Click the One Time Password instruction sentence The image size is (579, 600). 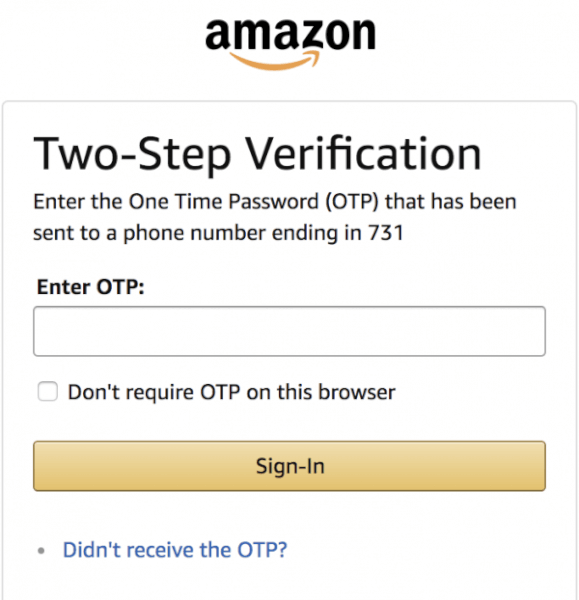click(275, 217)
